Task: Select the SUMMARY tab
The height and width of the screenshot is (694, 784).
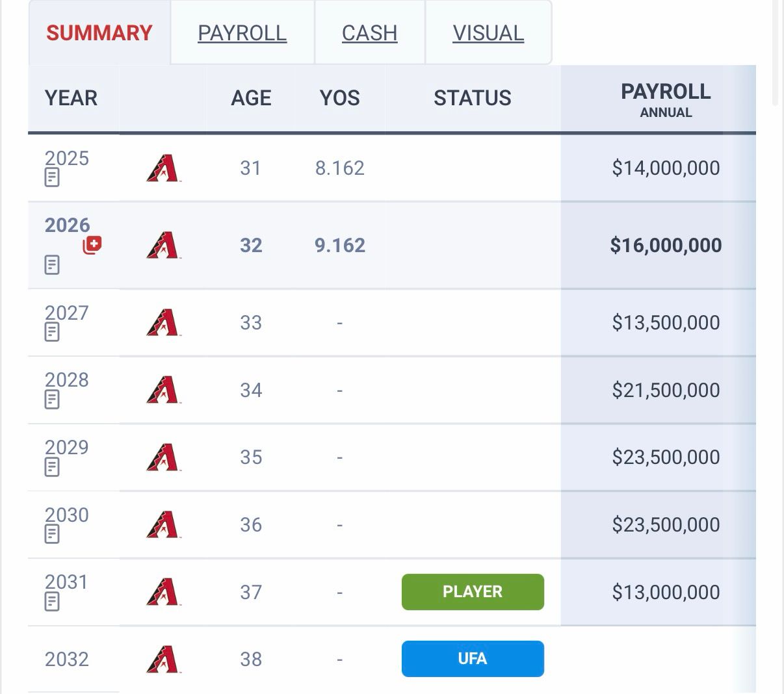Action: coord(99,32)
